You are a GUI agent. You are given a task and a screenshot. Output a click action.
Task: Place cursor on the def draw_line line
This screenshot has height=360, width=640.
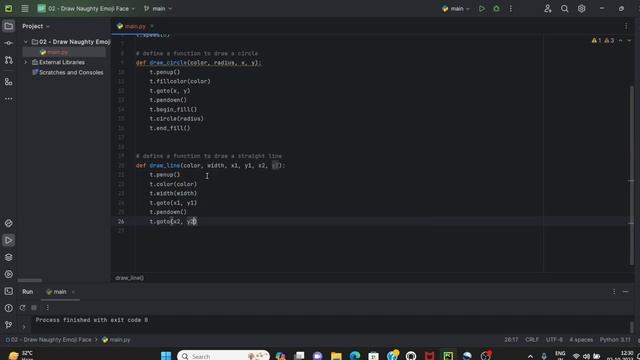(x=210, y=165)
